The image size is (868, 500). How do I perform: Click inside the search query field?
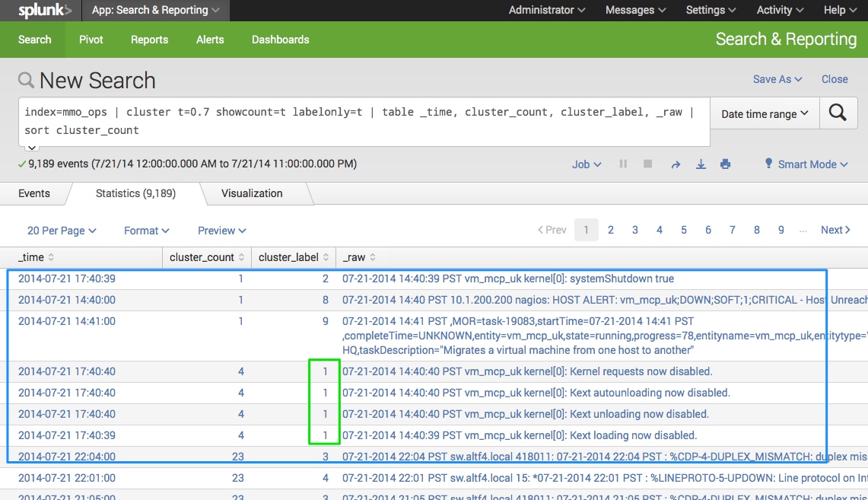pyautogui.click(x=358, y=120)
